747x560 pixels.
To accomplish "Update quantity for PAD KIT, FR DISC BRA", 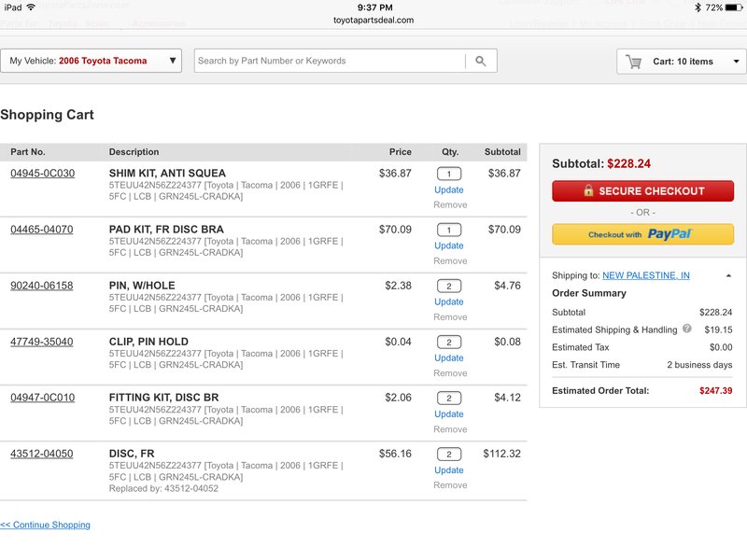I will coord(449,245).
